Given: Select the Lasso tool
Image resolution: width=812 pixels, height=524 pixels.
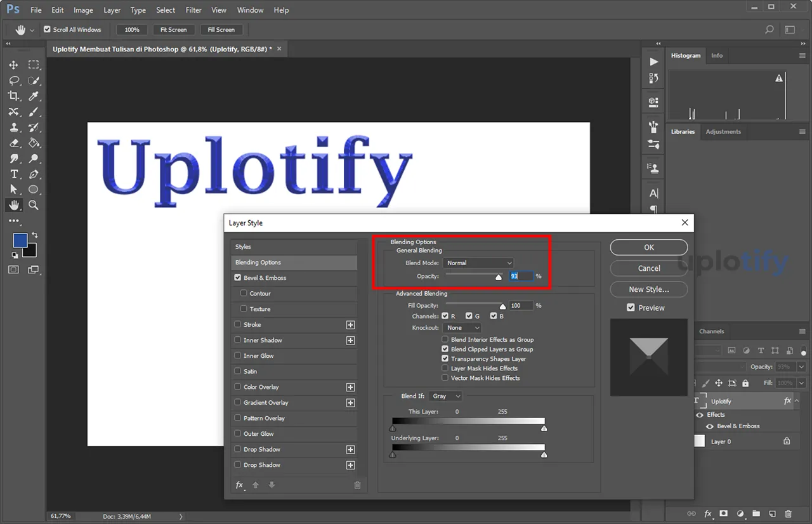Looking at the screenshot, I should tap(13, 81).
